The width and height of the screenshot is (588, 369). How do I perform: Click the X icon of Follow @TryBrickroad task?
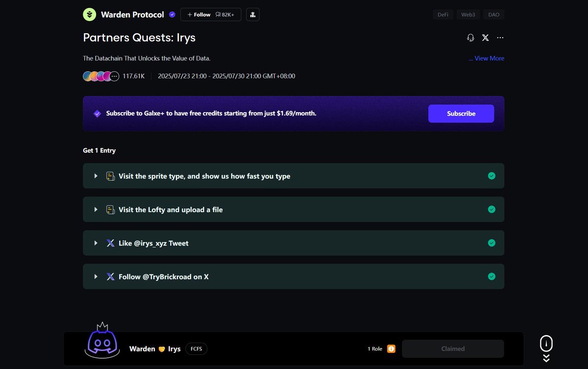pyautogui.click(x=111, y=277)
